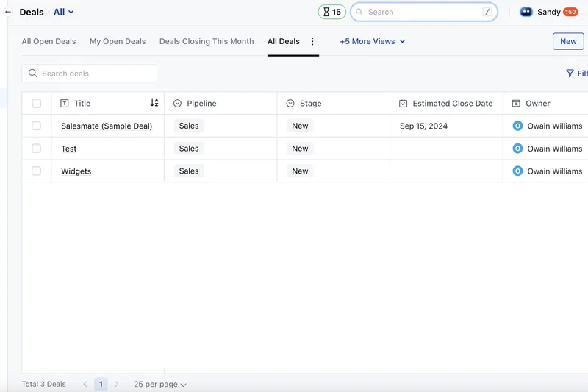Select the Test deal checkbox
The height and width of the screenshot is (392, 588).
pos(37,149)
